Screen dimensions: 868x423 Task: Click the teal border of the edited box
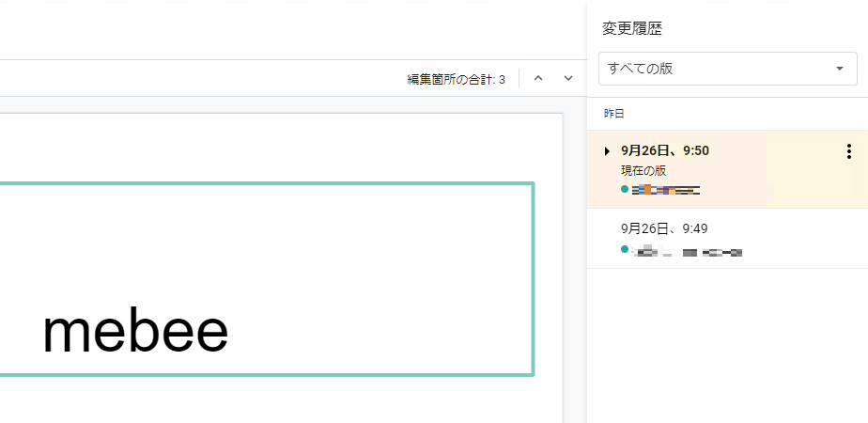[533, 282]
